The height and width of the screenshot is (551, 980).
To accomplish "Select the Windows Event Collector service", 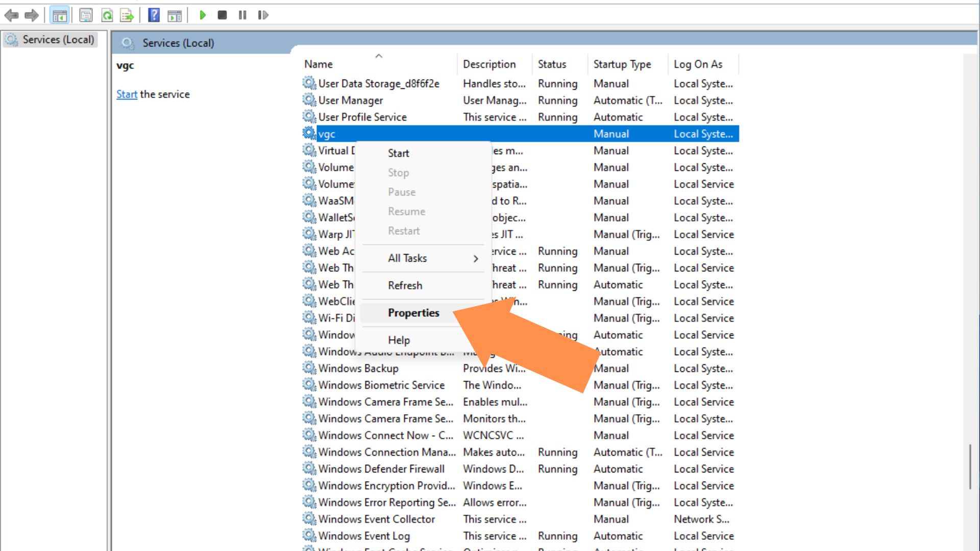I will tap(520, 519).
